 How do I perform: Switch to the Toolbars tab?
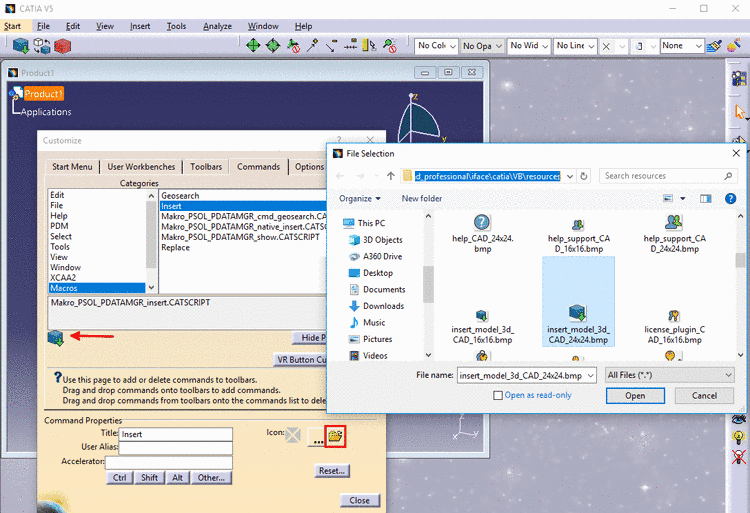[206, 167]
